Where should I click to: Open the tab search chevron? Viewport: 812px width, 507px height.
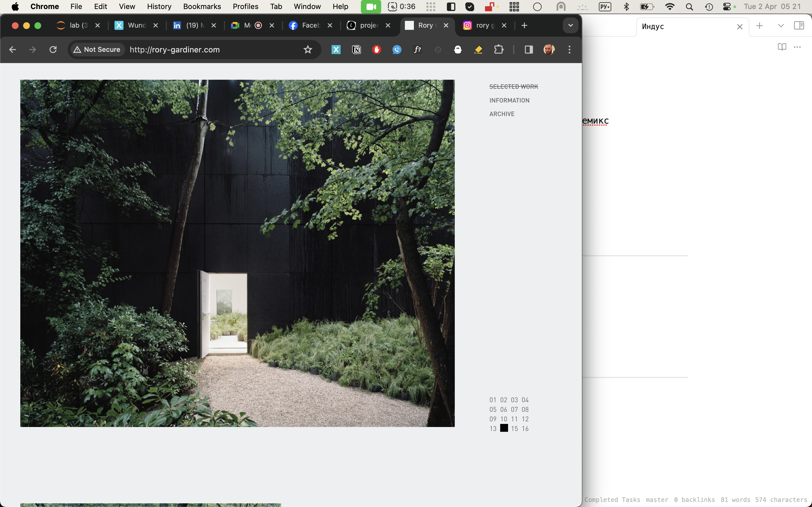570,25
